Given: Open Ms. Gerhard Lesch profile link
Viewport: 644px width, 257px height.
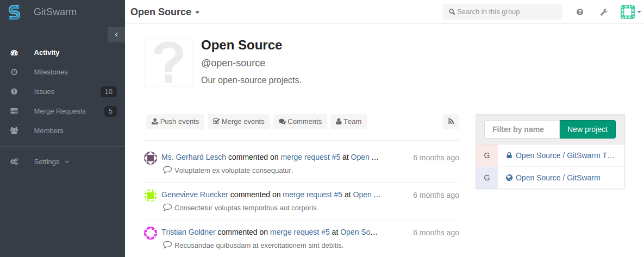Looking at the screenshot, I should point(194,157).
